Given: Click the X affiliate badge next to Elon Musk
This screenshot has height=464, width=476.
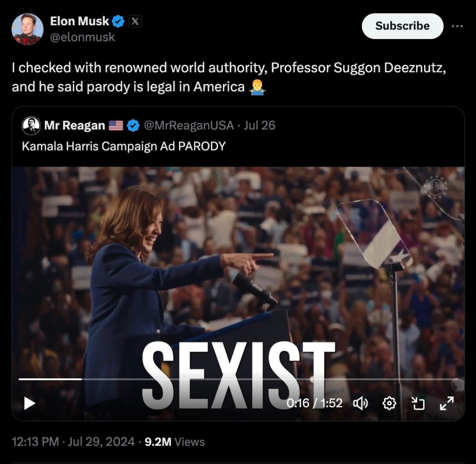Looking at the screenshot, I should pos(134,20).
